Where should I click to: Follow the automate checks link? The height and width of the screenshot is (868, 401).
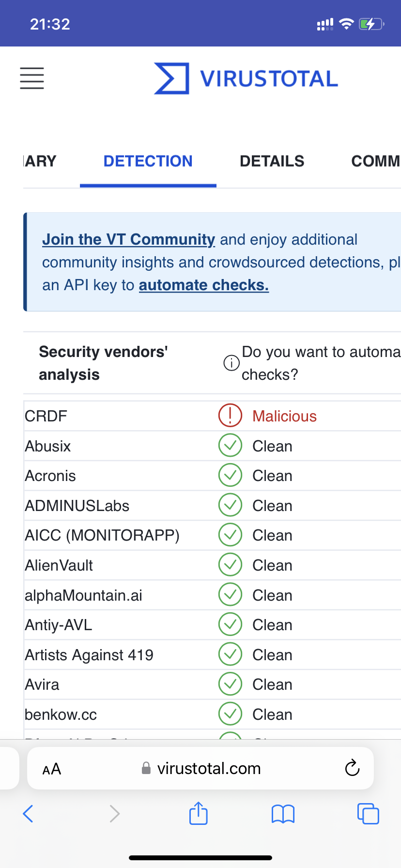point(203,285)
